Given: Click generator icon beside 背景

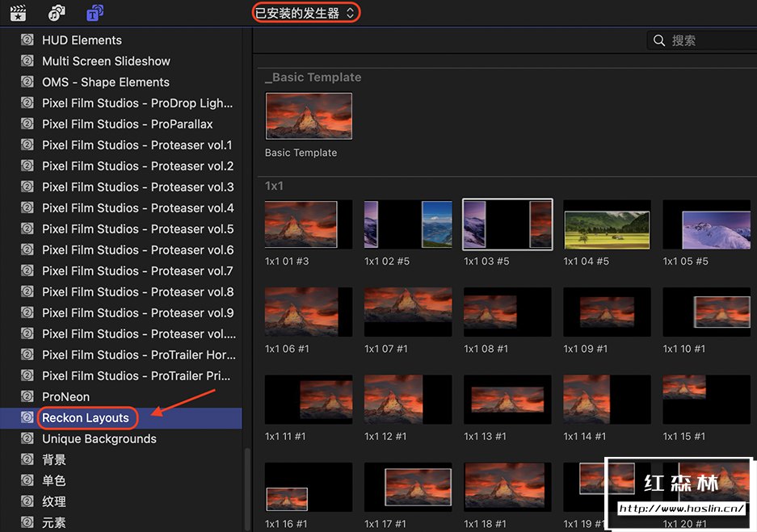Looking at the screenshot, I should tap(27, 459).
